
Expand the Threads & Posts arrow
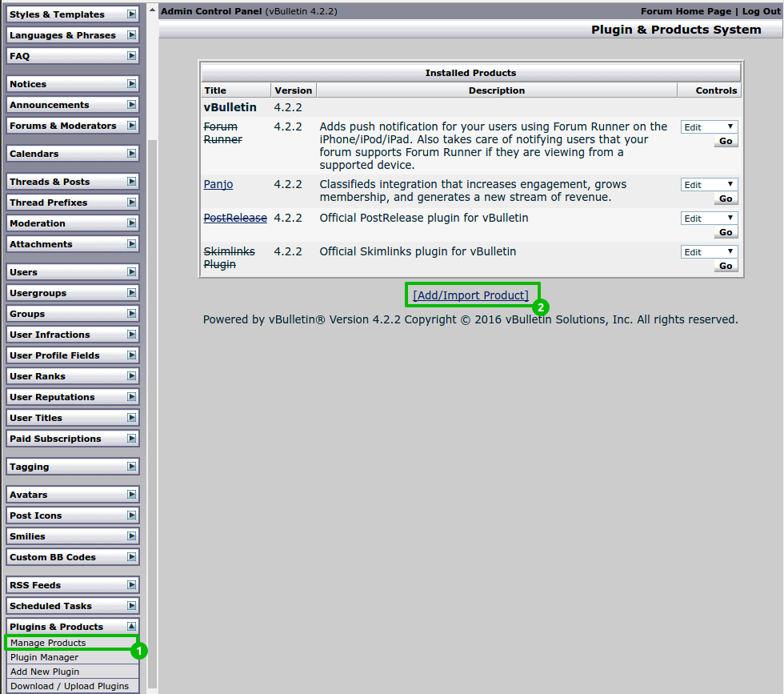coord(131,181)
